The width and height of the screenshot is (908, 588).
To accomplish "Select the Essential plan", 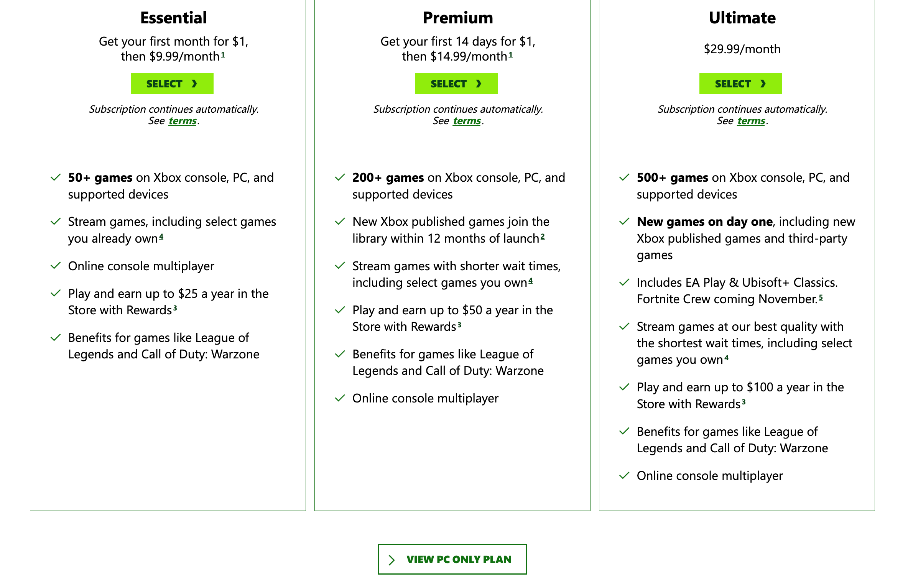I will pyautogui.click(x=172, y=84).
